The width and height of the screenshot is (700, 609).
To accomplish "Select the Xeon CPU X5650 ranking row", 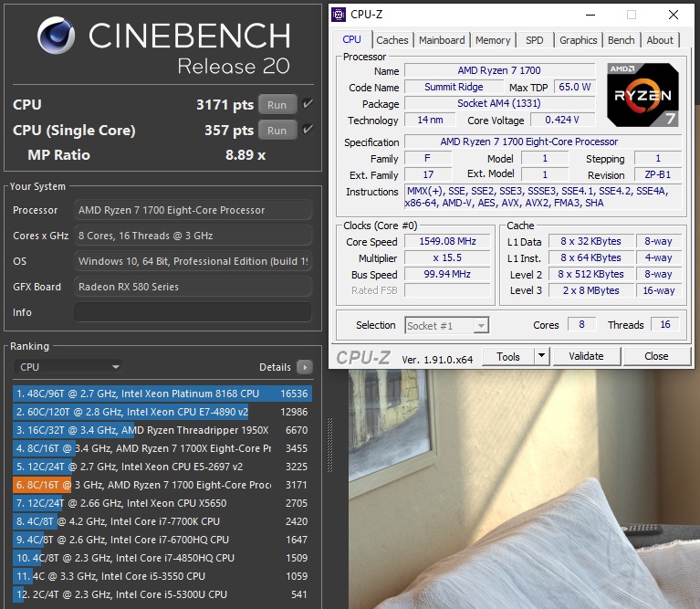I will [x=162, y=503].
